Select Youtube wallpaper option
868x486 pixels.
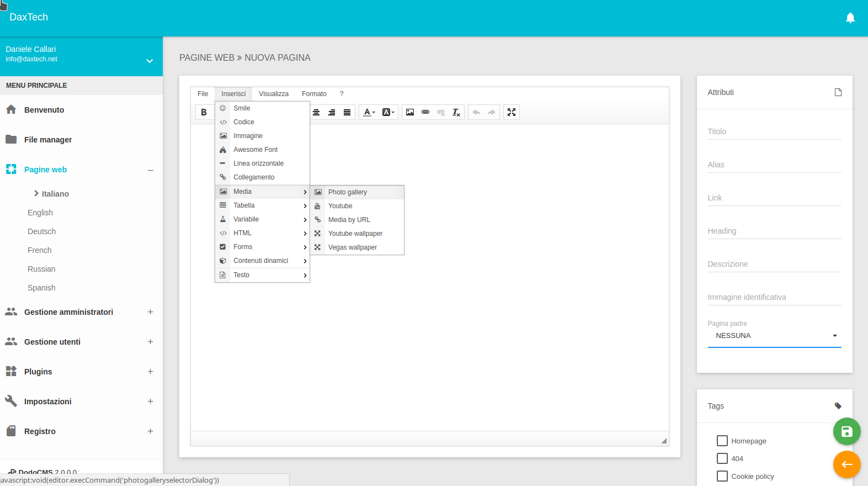[357, 234]
